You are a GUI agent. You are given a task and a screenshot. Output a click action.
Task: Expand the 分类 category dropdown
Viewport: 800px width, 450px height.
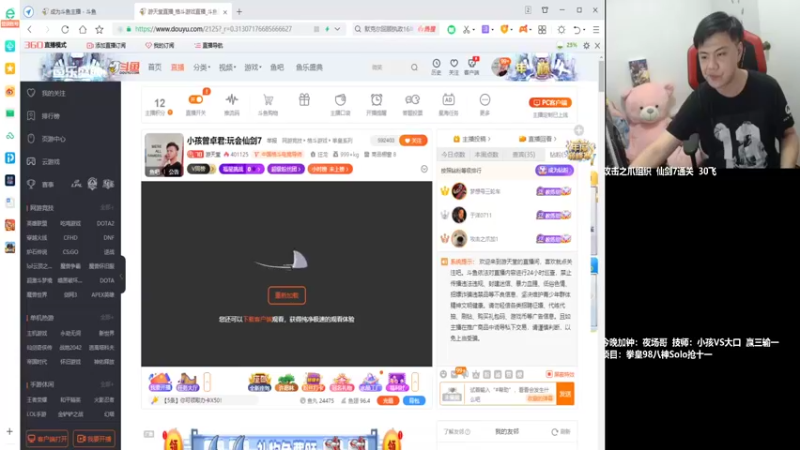[x=202, y=67]
